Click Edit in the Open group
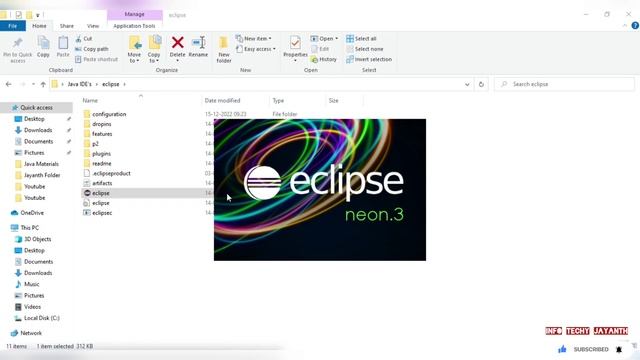 tap(320, 49)
